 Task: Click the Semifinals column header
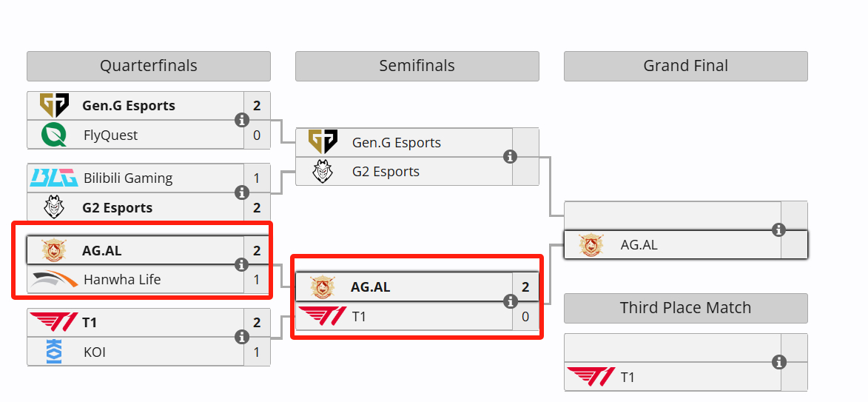[417, 66]
